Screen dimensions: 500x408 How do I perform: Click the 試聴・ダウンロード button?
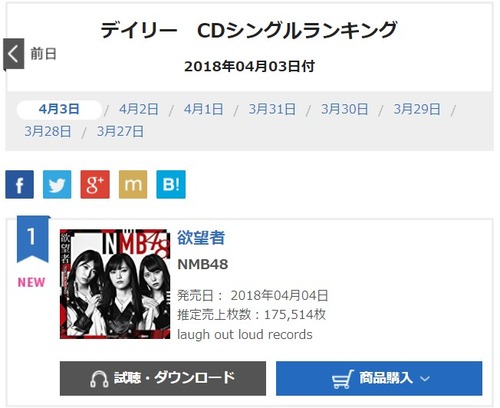(163, 378)
